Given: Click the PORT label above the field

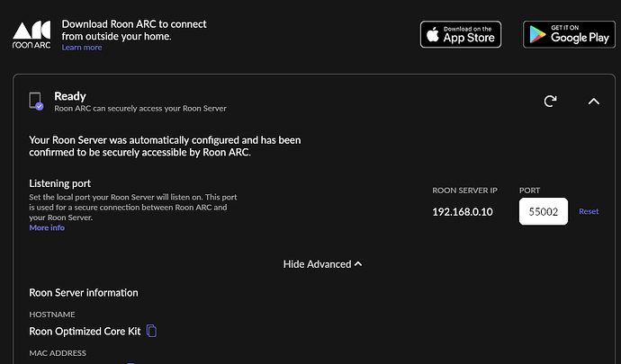Looking at the screenshot, I should point(529,191).
